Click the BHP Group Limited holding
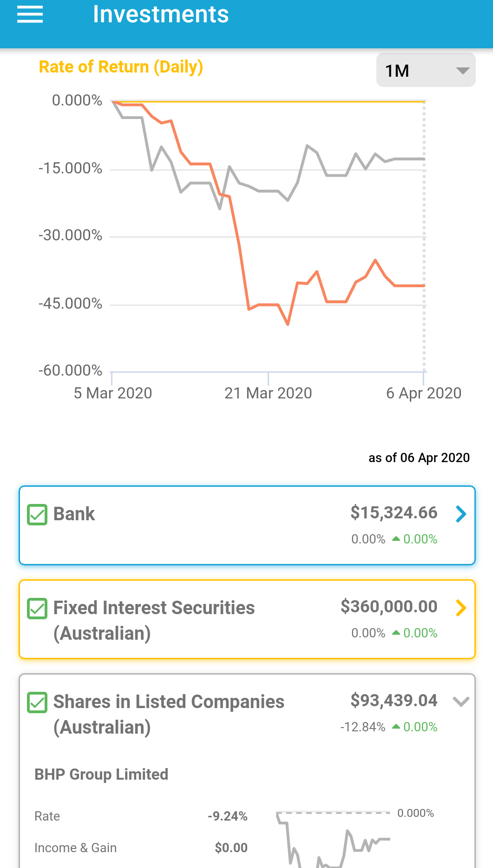The image size is (493, 868). (x=101, y=775)
